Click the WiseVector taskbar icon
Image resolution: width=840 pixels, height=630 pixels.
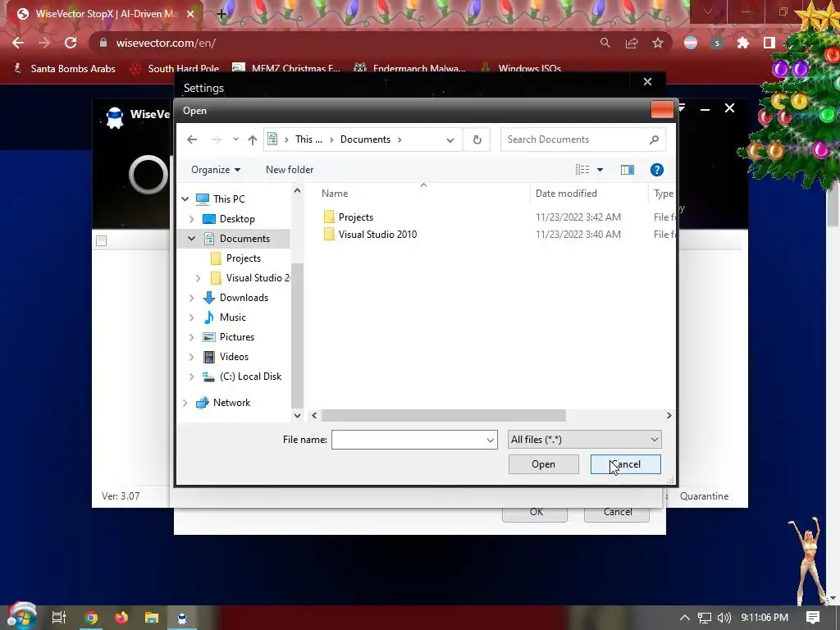tap(182, 618)
